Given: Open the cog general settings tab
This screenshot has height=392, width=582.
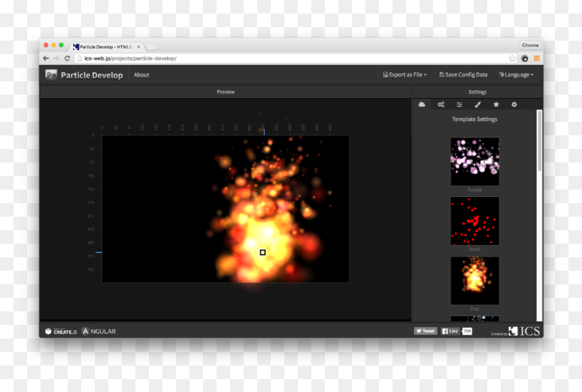Looking at the screenshot, I should [x=514, y=105].
